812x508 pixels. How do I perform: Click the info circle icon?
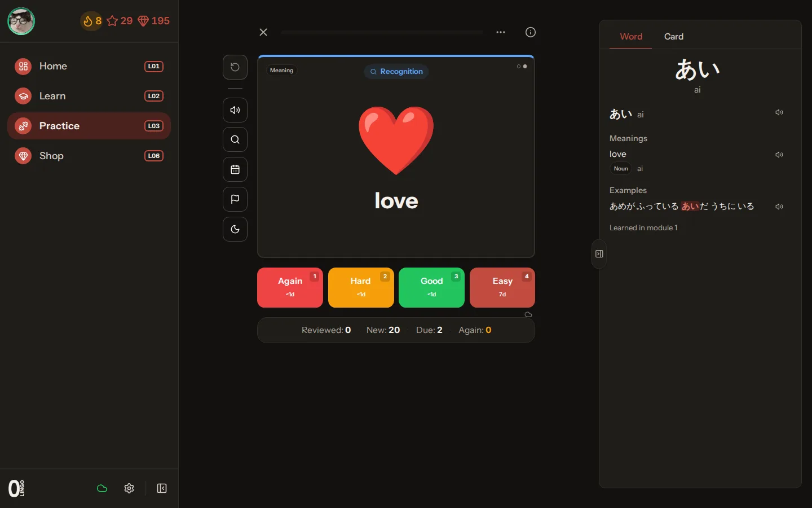click(x=531, y=32)
